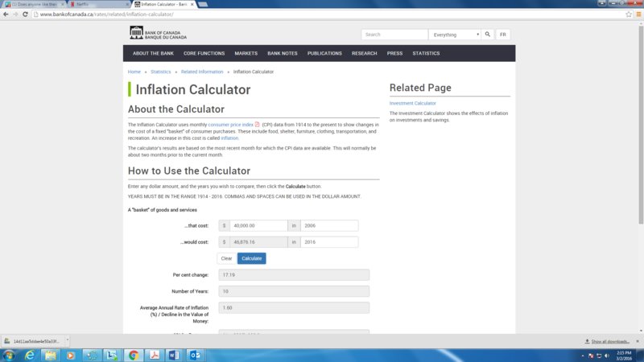Click the Bank of Canada logo
The image size is (644, 362).
pyautogui.click(x=158, y=33)
